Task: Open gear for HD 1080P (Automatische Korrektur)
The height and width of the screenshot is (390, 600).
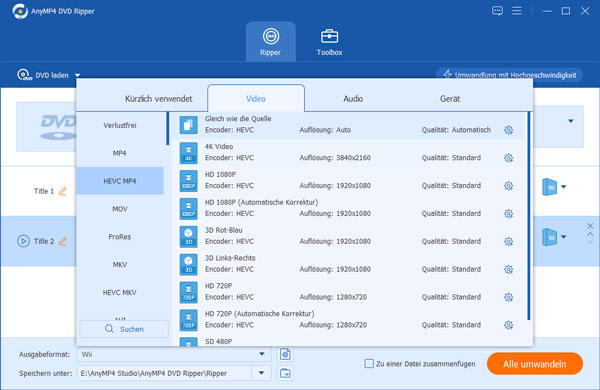Action: 508,214
